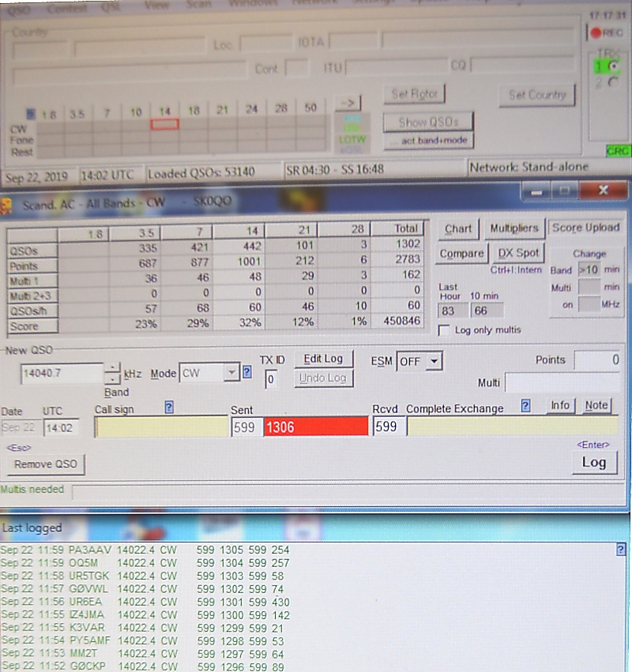Click the green CRC status indicator

click(x=616, y=150)
